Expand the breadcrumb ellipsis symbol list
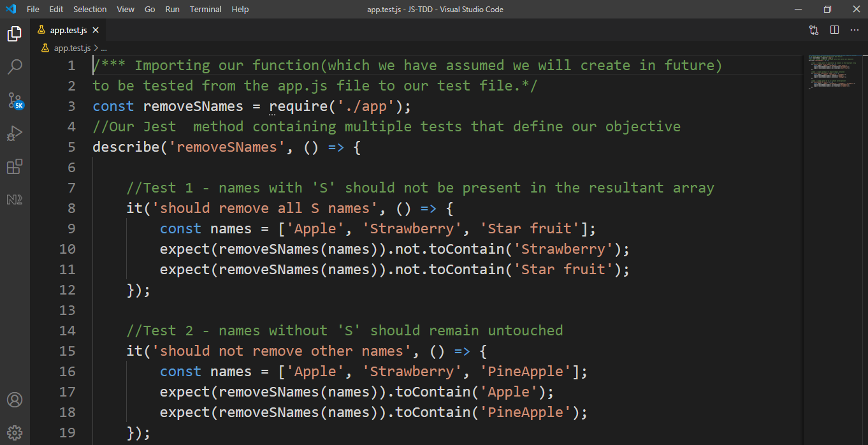Viewport: 868px width, 445px height. click(x=105, y=48)
